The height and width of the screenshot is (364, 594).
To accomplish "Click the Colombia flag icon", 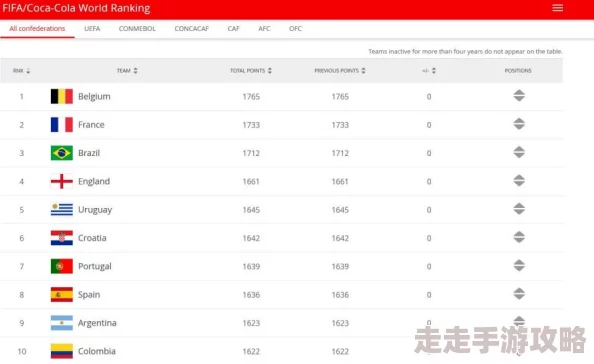I will click(x=62, y=351).
